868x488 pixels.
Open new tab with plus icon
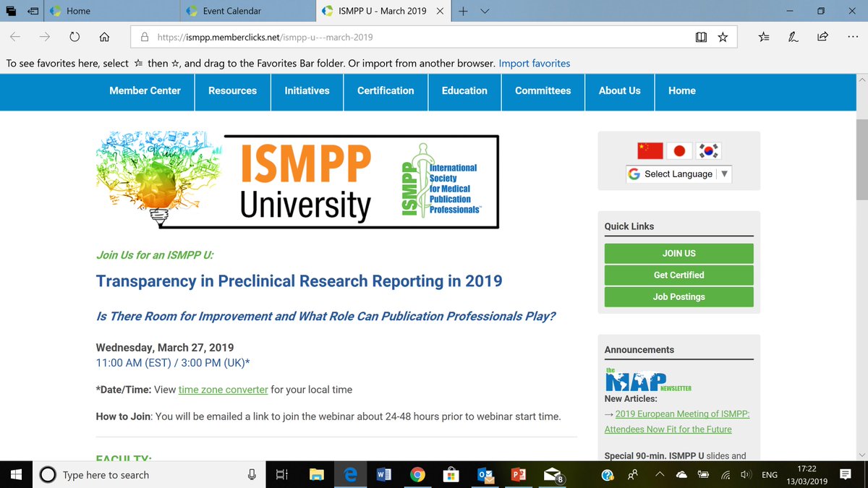coord(464,11)
